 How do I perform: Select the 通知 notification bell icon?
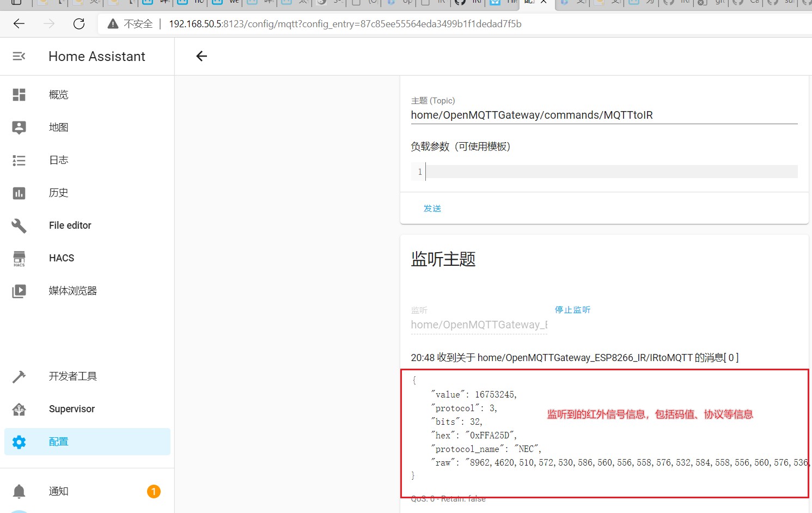pyautogui.click(x=19, y=491)
